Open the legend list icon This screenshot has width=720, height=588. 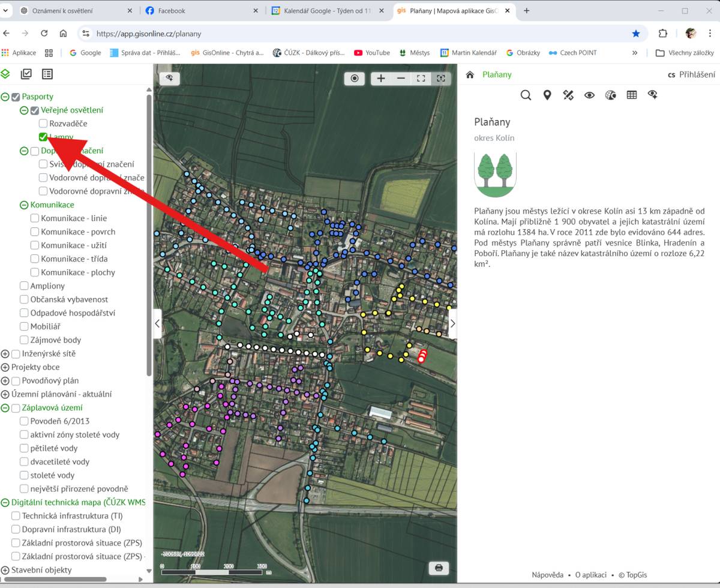pos(47,74)
